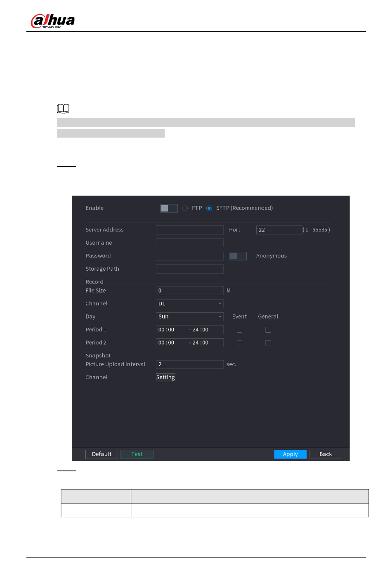The width and height of the screenshot is (392, 565).
Task: Click the Username input field
Action: pyautogui.click(x=190, y=243)
